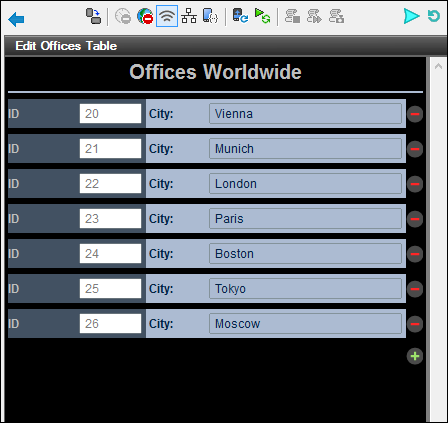Click the mobile device with braces icon

point(211,16)
